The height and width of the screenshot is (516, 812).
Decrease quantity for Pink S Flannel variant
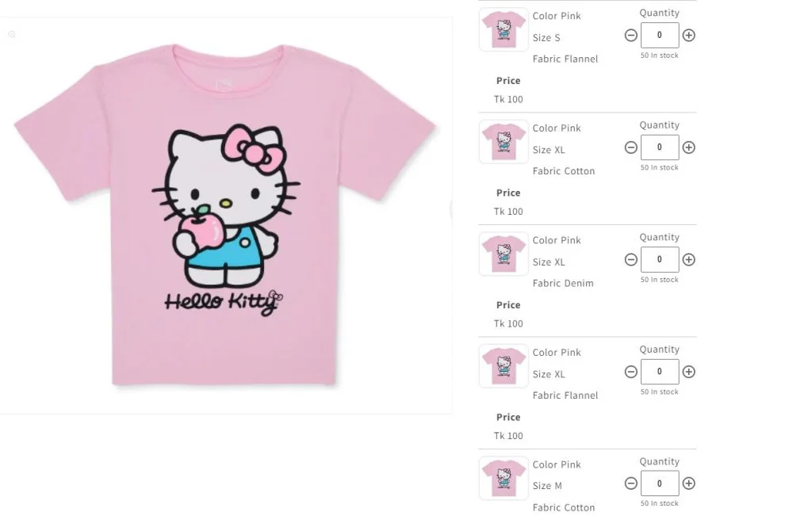(630, 35)
